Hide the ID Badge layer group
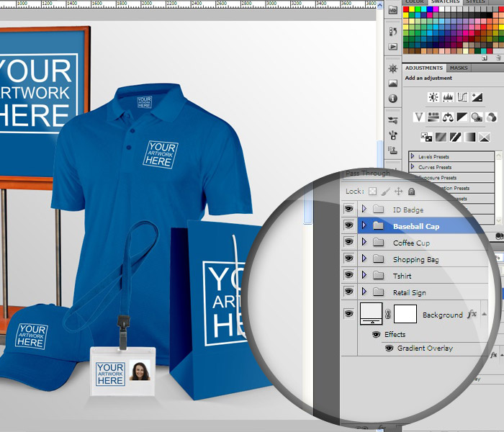This screenshot has width=504, height=432. click(348, 209)
